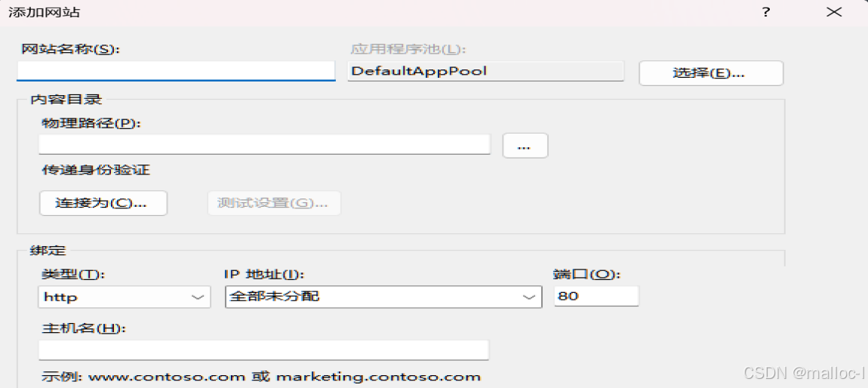The width and height of the screenshot is (868, 388).
Task: Click the 应用程序池(L) label
Action: pos(409,49)
